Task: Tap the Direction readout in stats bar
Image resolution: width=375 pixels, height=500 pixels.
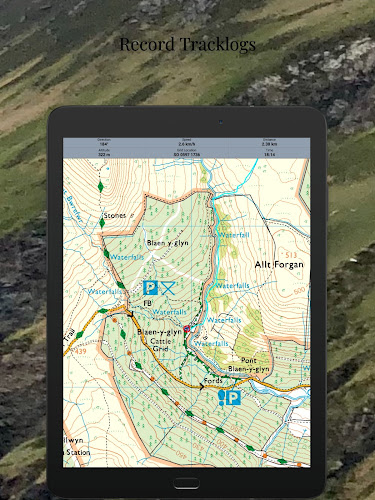Action: point(104,142)
